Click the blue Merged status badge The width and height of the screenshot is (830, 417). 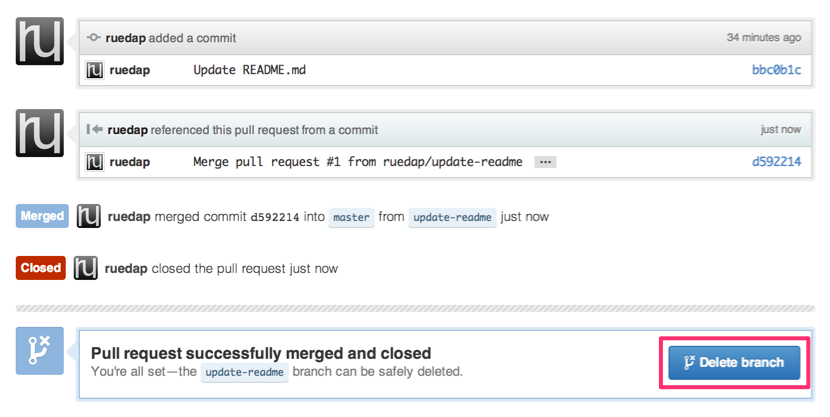42,216
